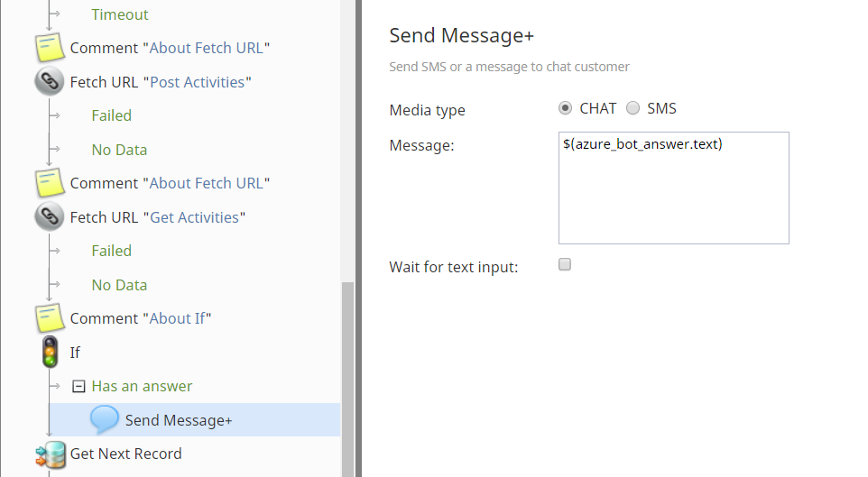This screenshot has height=477, width=868.
Task: Open the Post Activities link
Action: (x=197, y=82)
